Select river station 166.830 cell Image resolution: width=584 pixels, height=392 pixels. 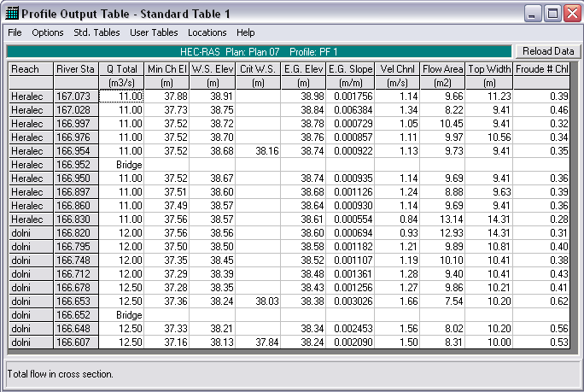tap(76, 219)
